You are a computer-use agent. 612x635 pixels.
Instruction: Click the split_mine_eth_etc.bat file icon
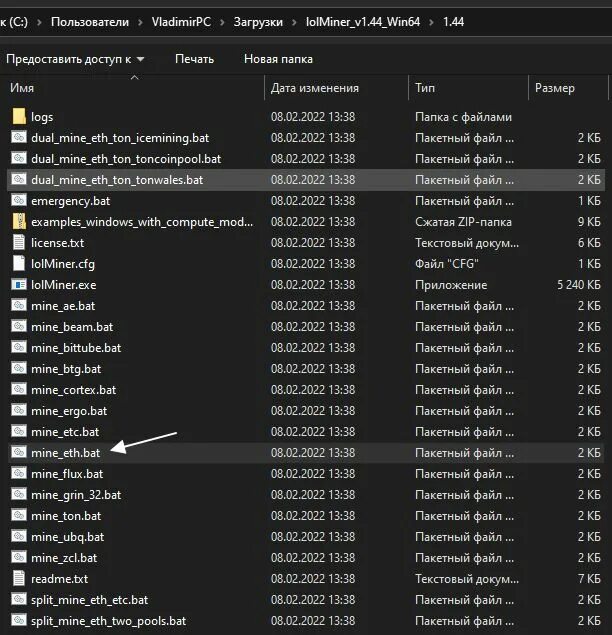point(19,599)
